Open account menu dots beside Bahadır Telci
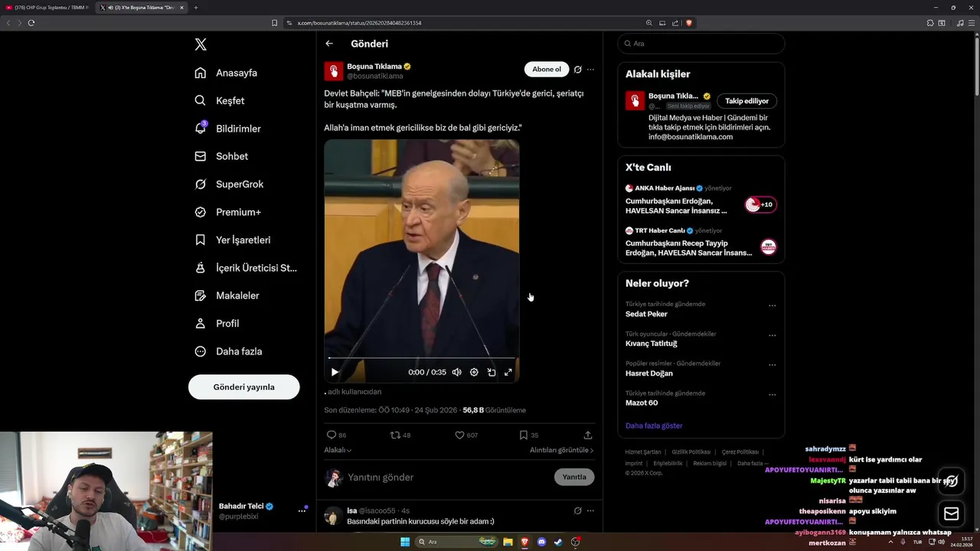 click(x=302, y=510)
